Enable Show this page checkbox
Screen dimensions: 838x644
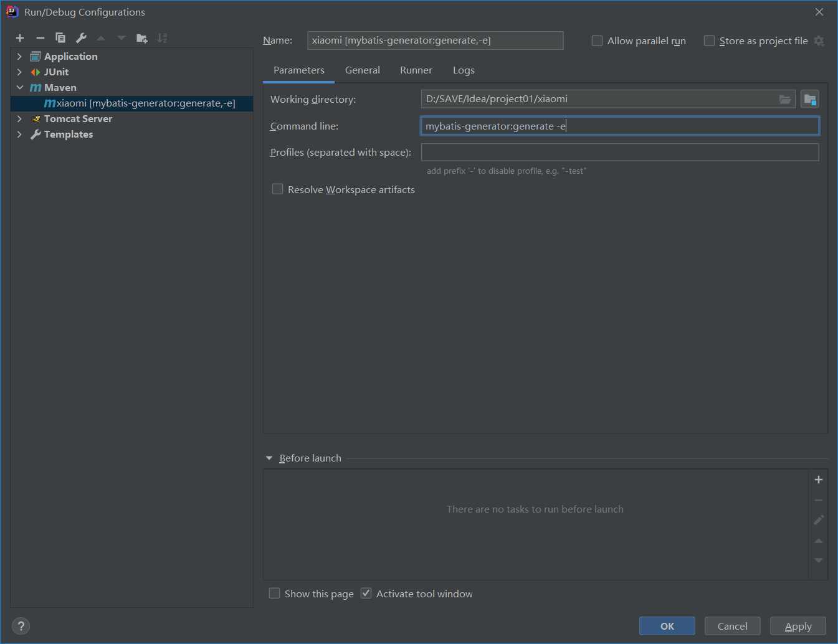274,594
